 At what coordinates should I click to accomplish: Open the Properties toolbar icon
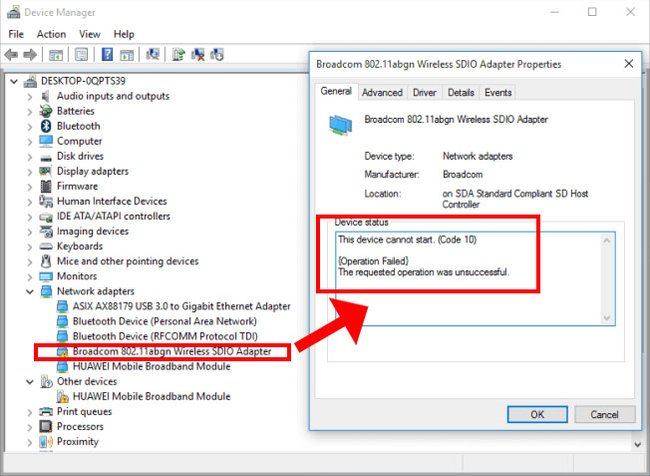click(81, 54)
